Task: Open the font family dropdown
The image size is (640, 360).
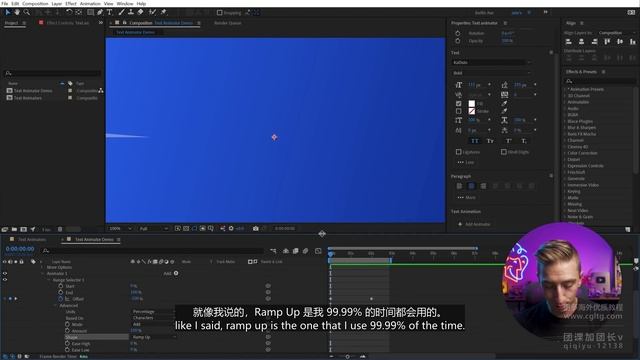Action: pos(491,62)
